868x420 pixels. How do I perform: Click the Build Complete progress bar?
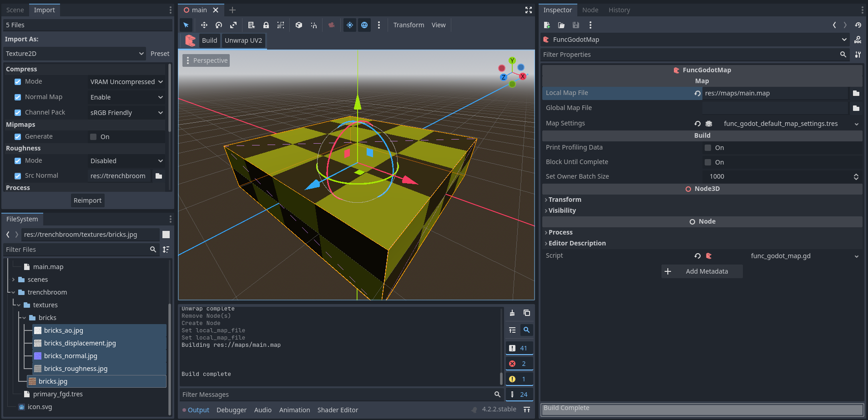coord(701,409)
